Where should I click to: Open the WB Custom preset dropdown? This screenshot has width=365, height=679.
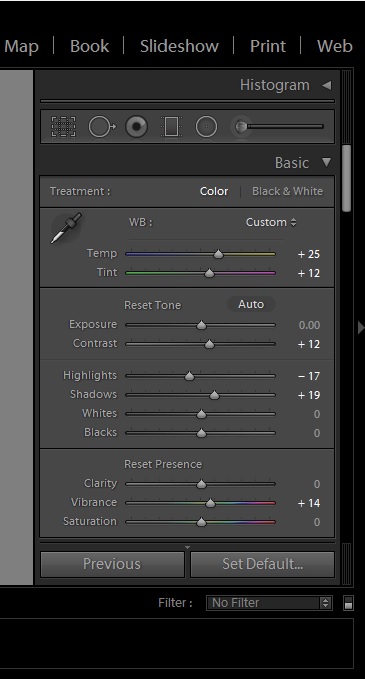271,222
